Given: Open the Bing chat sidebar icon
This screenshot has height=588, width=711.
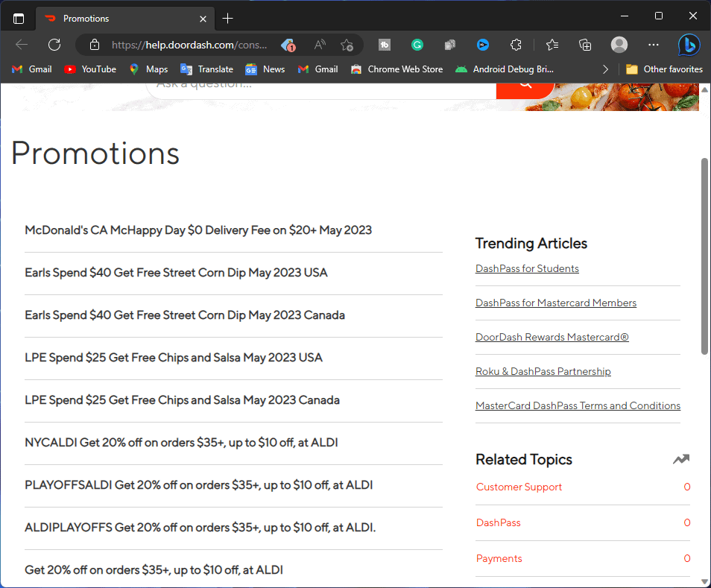Looking at the screenshot, I should pyautogui.click(x=689, y=45).
